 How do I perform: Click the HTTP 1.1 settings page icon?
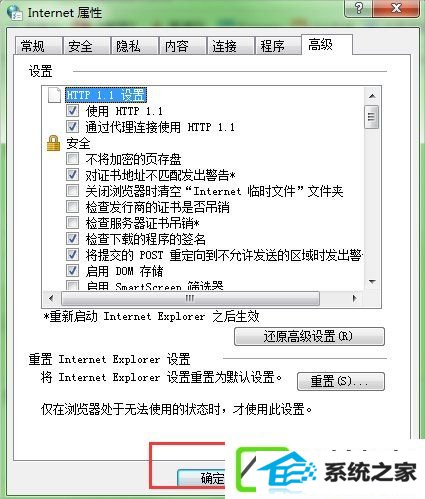click(54, 95)
